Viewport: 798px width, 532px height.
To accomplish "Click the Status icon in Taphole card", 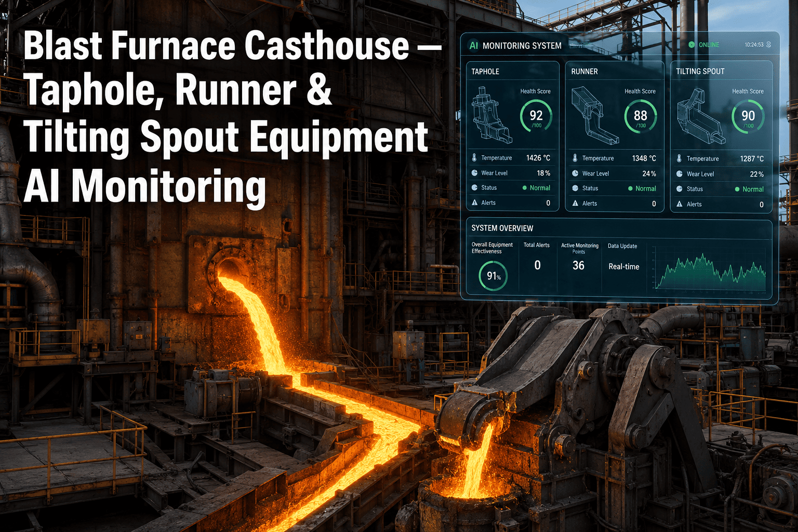I will coord(474,188).
